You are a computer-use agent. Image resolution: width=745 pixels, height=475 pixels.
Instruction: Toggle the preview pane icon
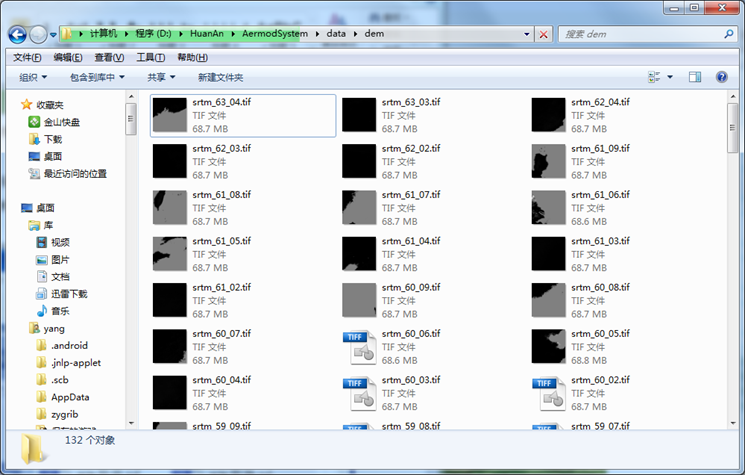[x=695, y=77]
